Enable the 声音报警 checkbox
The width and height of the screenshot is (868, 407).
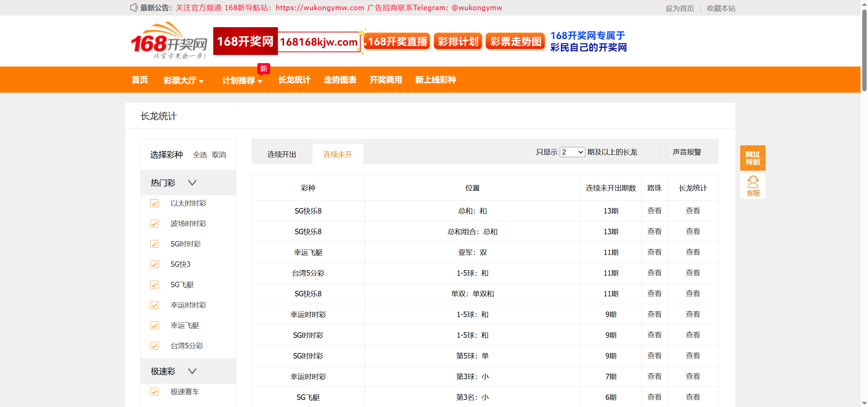pyautogui.click(x=664, y=152)
